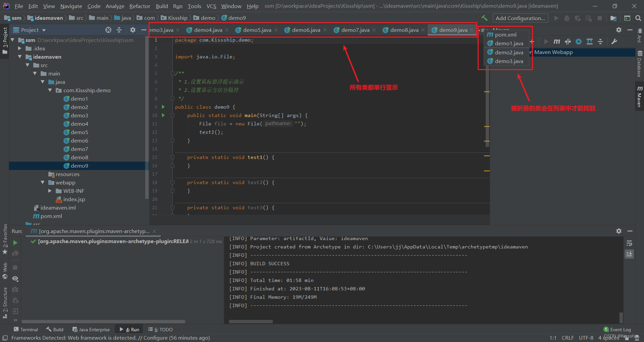Open Run panel settings gear
644x342 pixels.
click(x=619, y=231)
